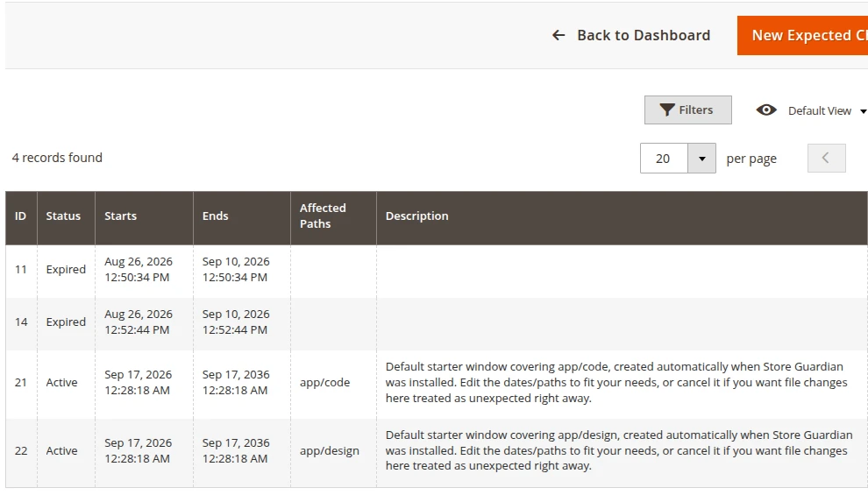Create a New Expected Change window
Viewport: 868px width, 495px height.
click(802, 35)
